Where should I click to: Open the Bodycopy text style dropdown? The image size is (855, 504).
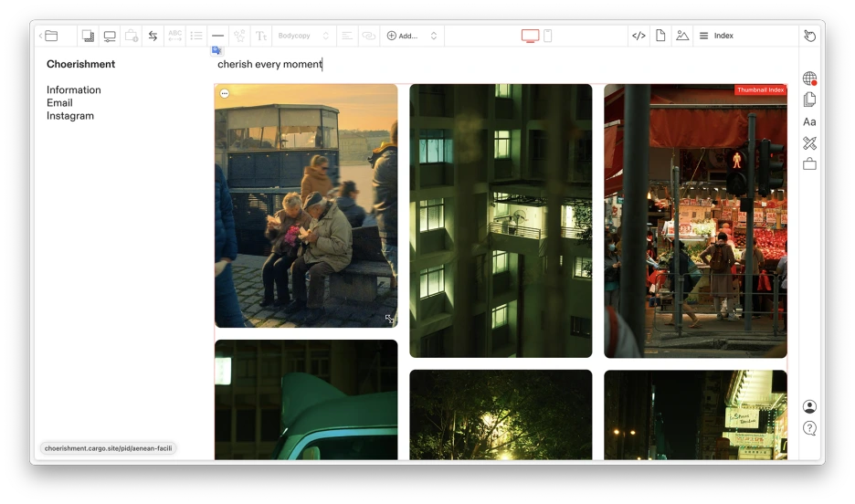303,36
